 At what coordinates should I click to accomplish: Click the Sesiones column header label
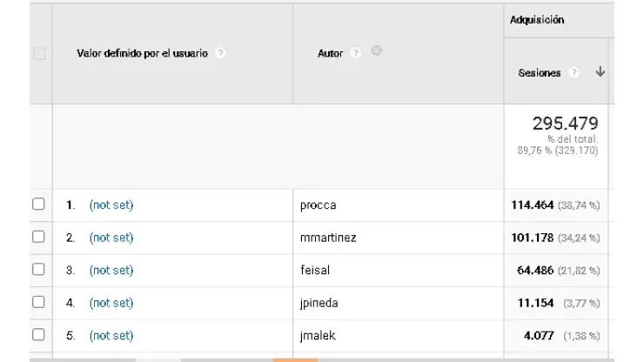coord(539,73)
